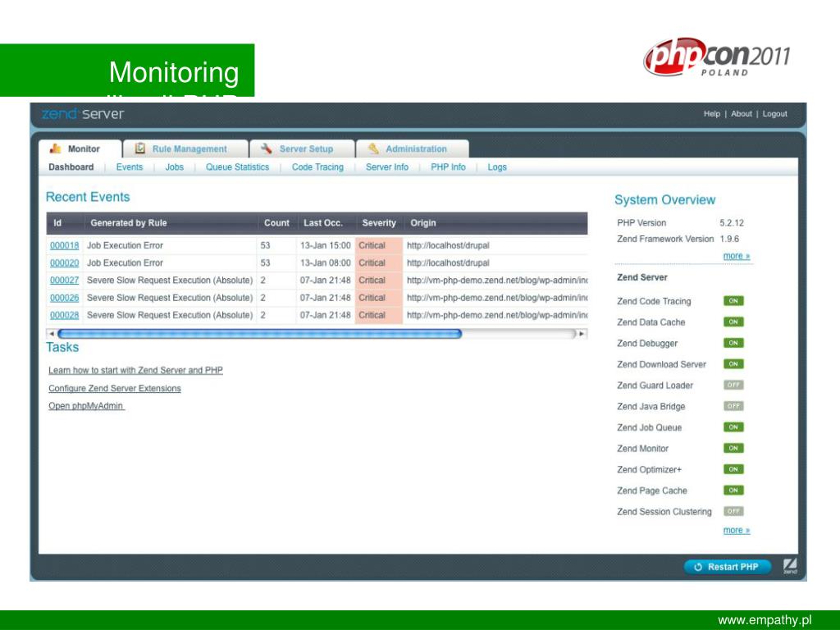Click the Server Setup wrench icon
The width and height of the screenshot is (840, 630).
(267, 148)
